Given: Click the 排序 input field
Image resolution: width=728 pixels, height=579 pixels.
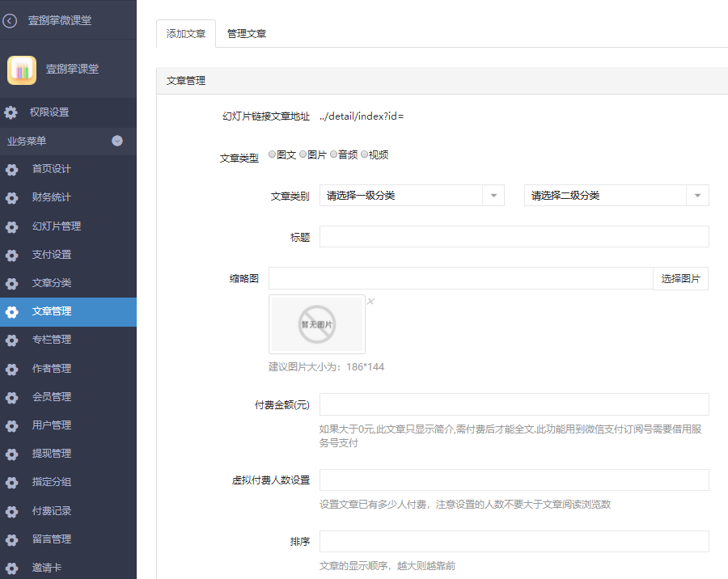Looking at the screenshot, I should point(514,541).
